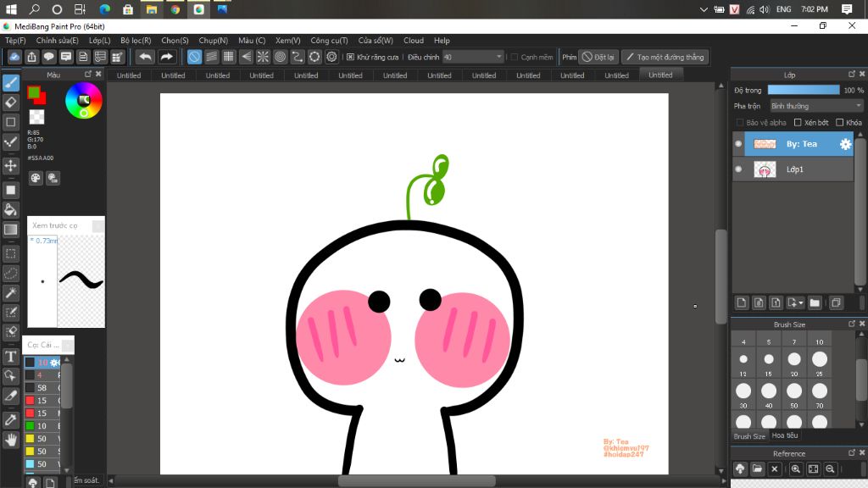Select the Lasso tool
The height and width of the screenshot is (488, 868).
click(x=10, y=274)
